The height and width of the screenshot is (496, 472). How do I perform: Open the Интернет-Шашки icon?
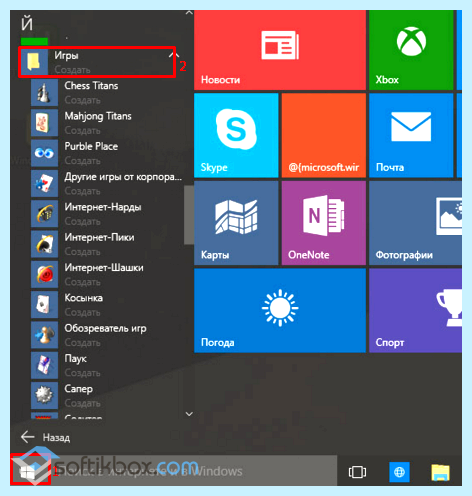click(44, 274)
